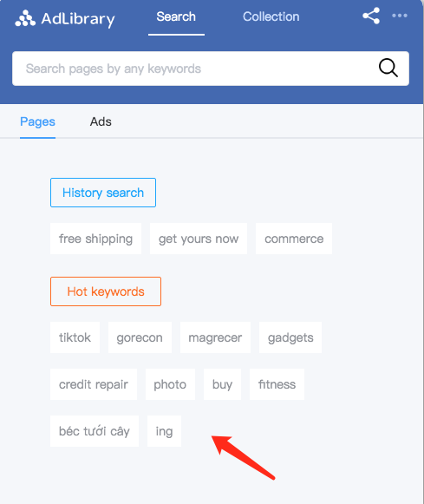
Task: Select the "credit repair" hot keyword
Action: point(94,384)
